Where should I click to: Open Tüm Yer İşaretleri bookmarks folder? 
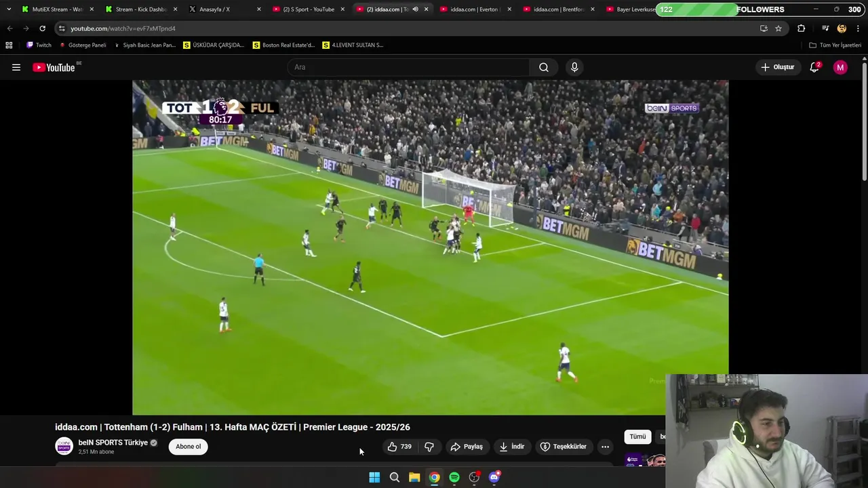[835, 45]
